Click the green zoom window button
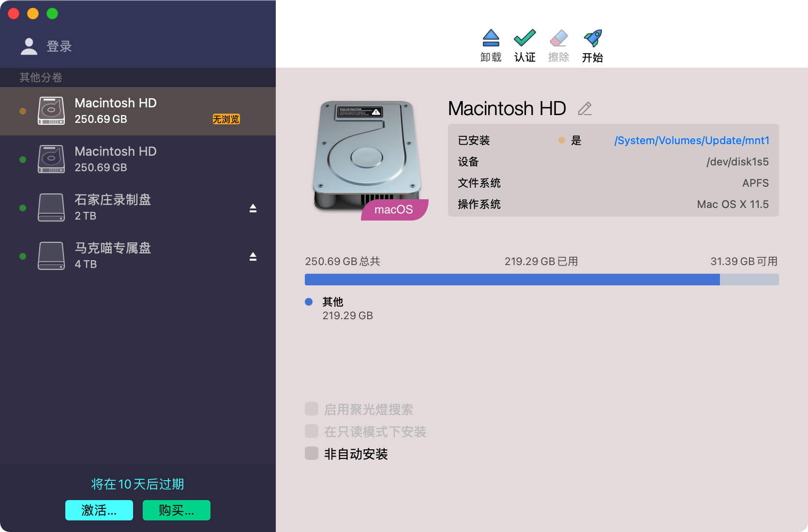Image resolution: width=808 pixels, height=532 pixels. (x=52, y=14)
